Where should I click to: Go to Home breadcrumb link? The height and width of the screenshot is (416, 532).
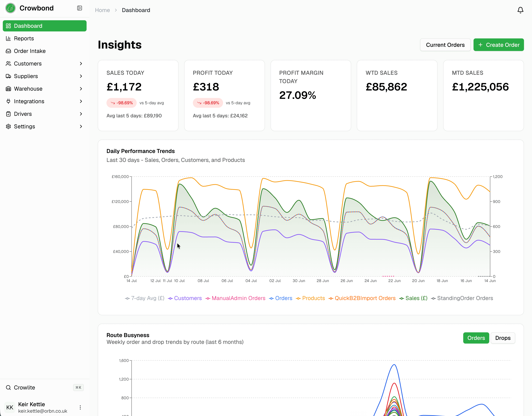pyautogui.click(x=102, y=10)
